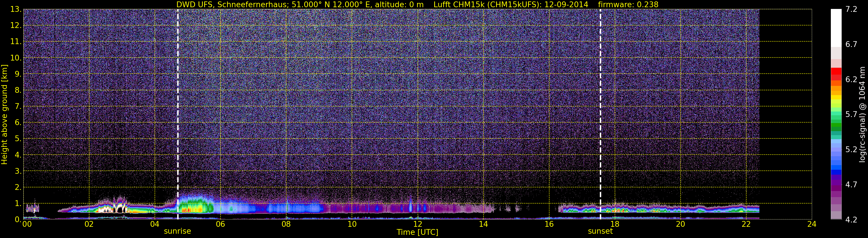Click the height axis tick label 6.
Viewport: 868px width, 238px height.
[18, 123]
